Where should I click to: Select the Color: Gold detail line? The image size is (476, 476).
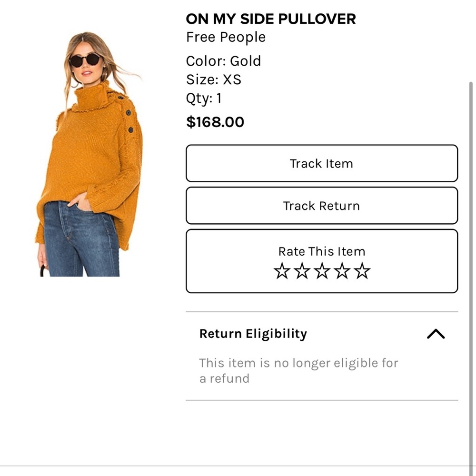[223, 61]
